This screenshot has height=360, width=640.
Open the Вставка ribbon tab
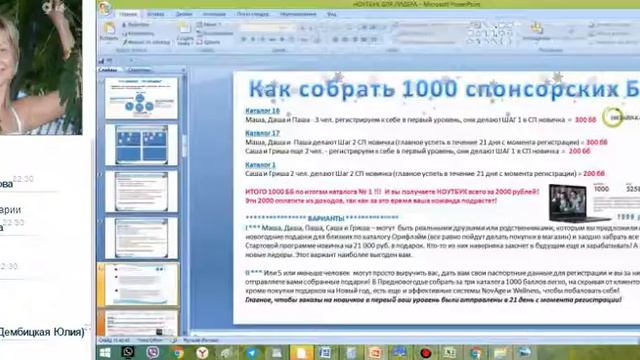tap(156, 14)
